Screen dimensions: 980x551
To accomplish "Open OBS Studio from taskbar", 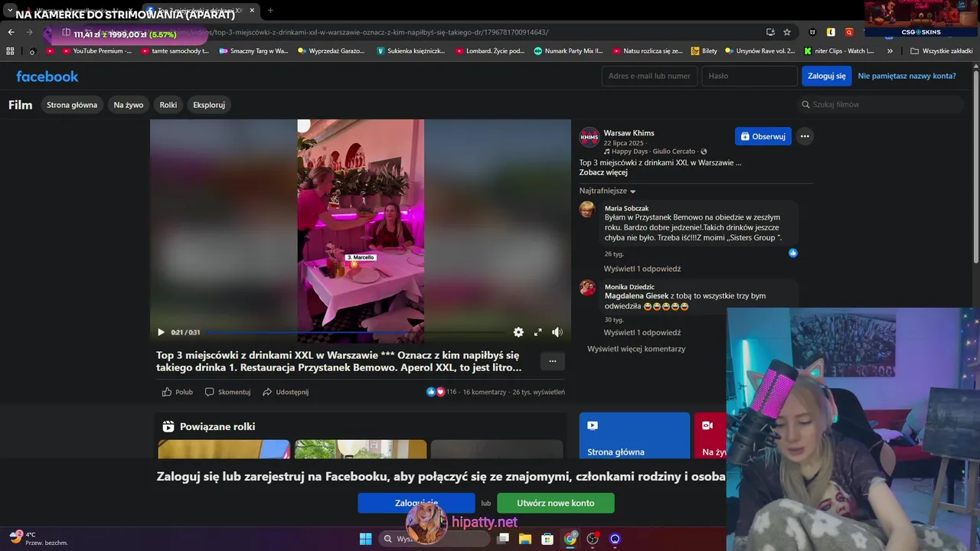I will 592,539.
